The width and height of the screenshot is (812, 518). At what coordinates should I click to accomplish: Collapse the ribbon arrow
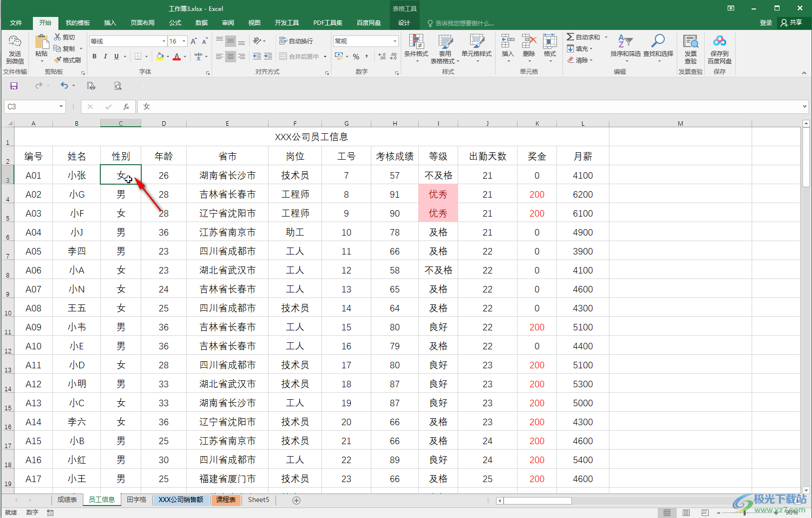804,73
